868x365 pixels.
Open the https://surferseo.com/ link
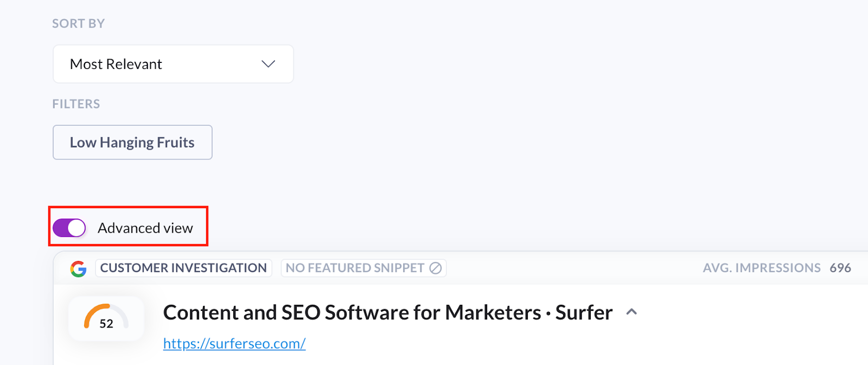(x=234, y=344)
